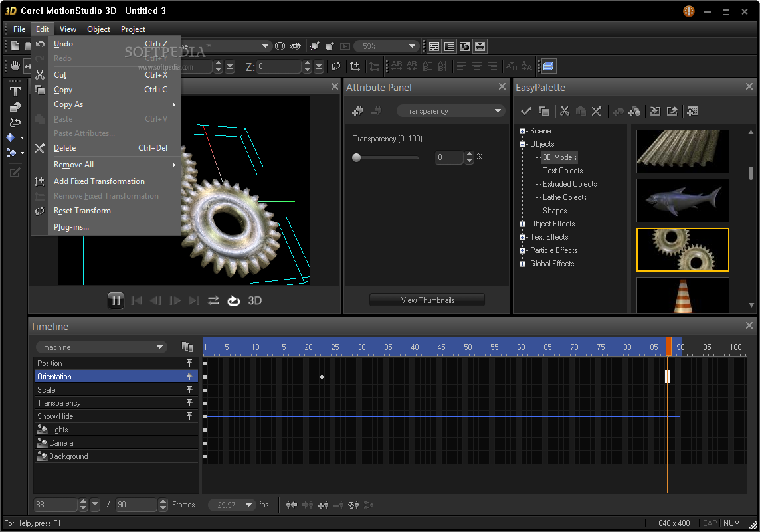The image size is (760, 532).
Task: Click the add plug-in icon in Attribute Panel
Action: 357,111
